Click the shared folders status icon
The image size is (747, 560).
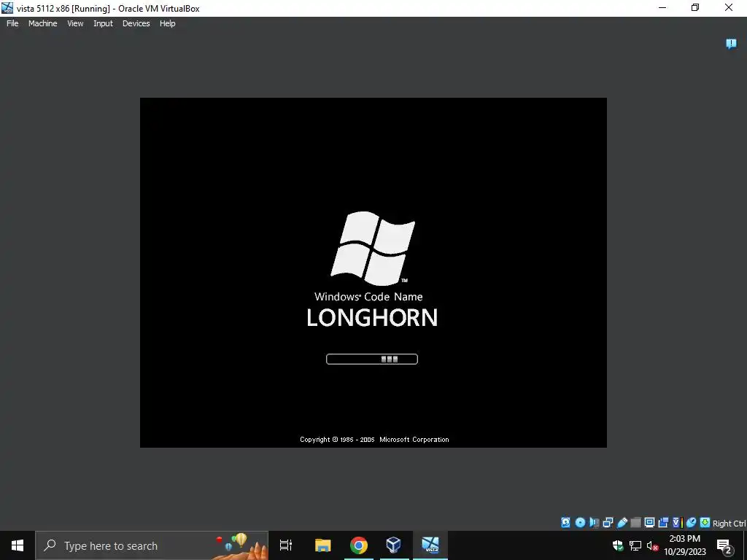point(635,522)
